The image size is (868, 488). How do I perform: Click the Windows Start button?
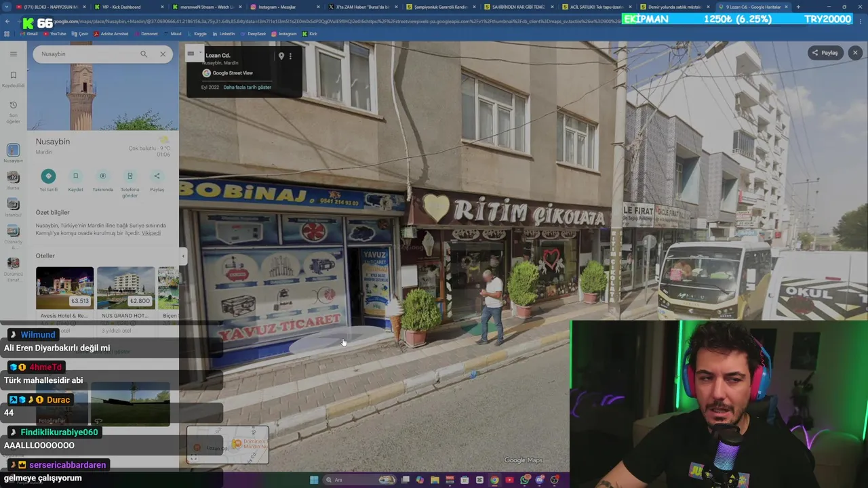(314, 480)
